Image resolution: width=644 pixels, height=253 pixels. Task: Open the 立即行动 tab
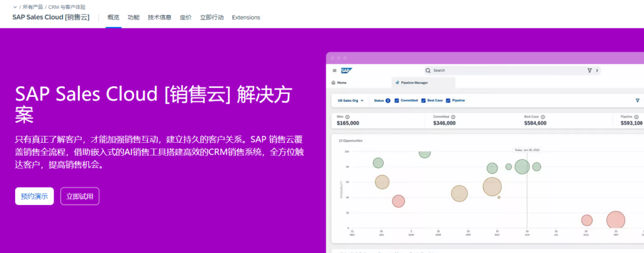[212, 17]
